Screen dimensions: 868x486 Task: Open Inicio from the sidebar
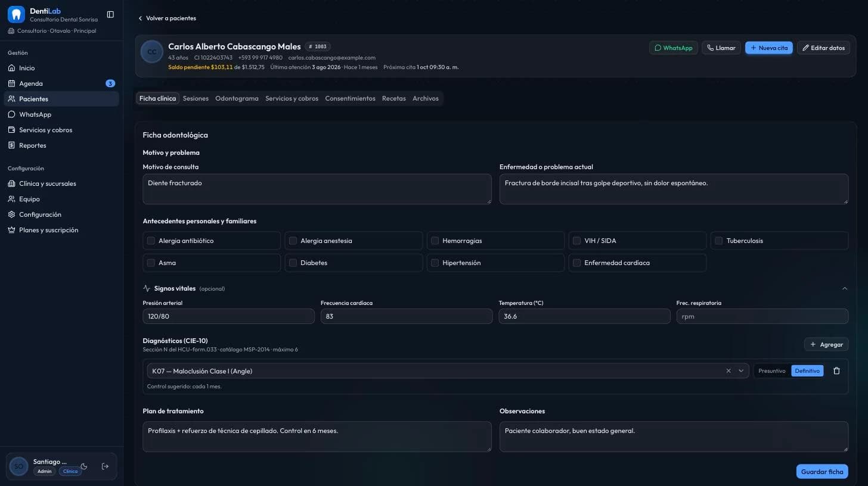tap(61, 68)
